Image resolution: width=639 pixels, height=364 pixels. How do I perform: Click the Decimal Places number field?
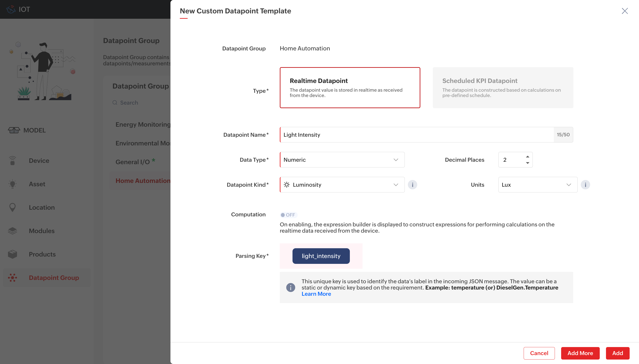point(515,160)
